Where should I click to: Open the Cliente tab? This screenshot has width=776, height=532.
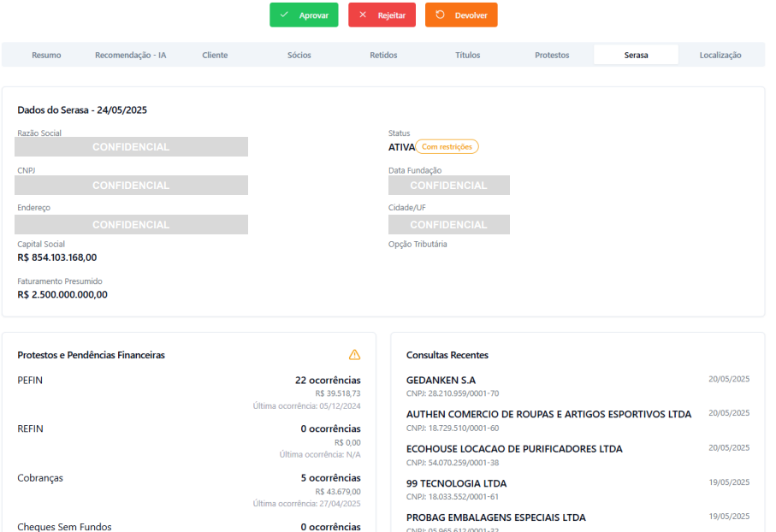[x=215, y=56]
